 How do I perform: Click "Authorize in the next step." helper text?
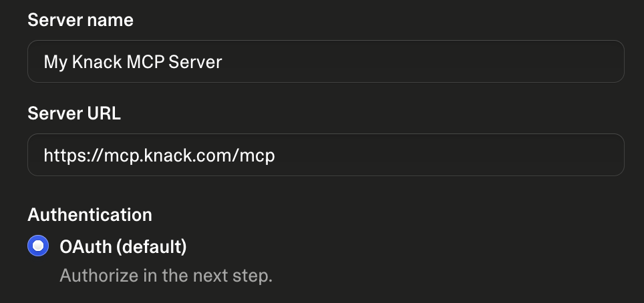click(166, 276)
